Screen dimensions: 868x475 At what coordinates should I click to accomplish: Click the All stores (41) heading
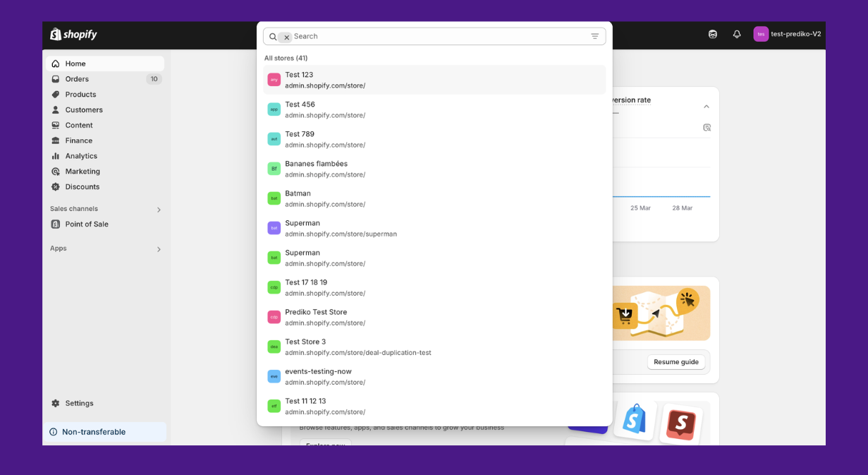(286, 58)
